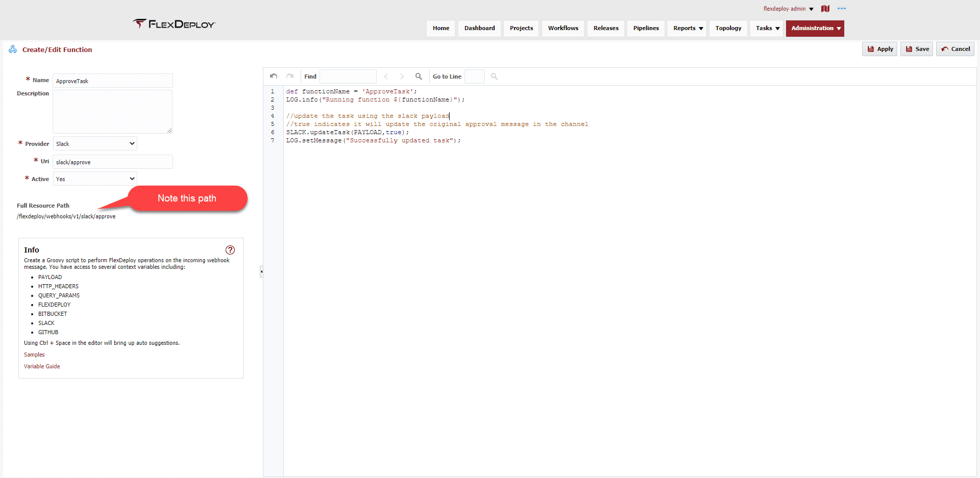Click the comment line about original approval message
Viewport: 980px width, 478px height.
click(x=437, y=124)
